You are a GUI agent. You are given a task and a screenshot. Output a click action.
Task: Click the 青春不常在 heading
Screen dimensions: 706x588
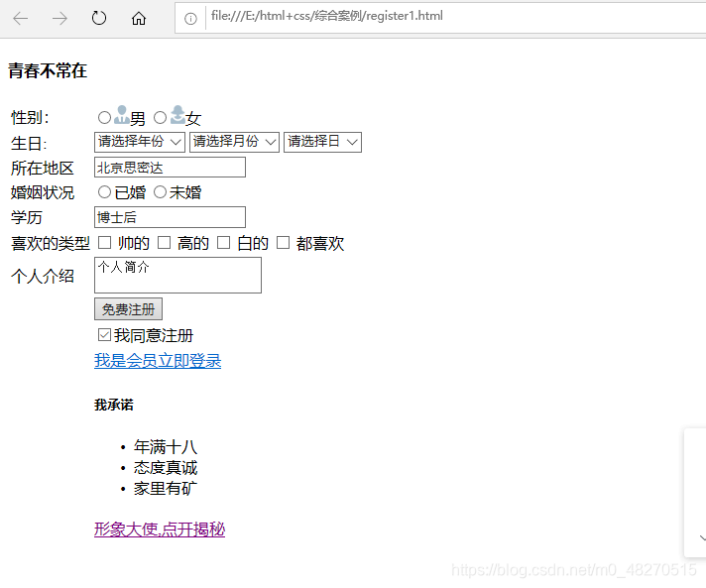[48, 70]
